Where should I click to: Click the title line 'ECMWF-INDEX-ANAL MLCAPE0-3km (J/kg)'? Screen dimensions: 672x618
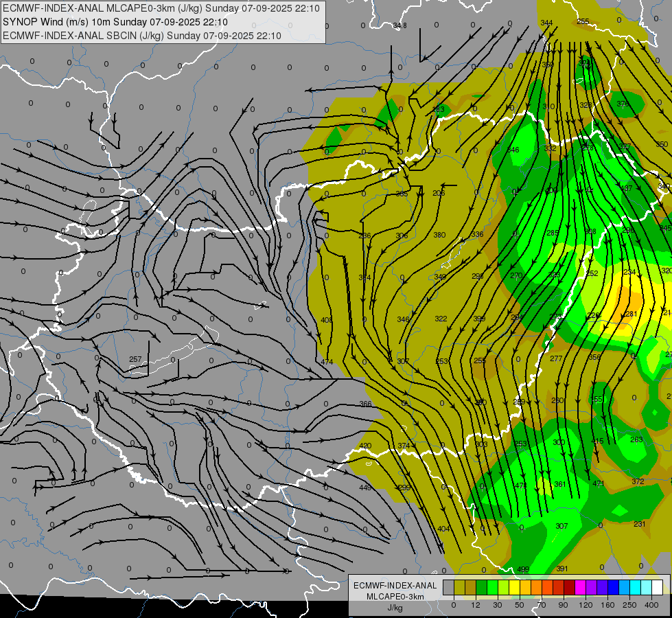pos(161,8)
